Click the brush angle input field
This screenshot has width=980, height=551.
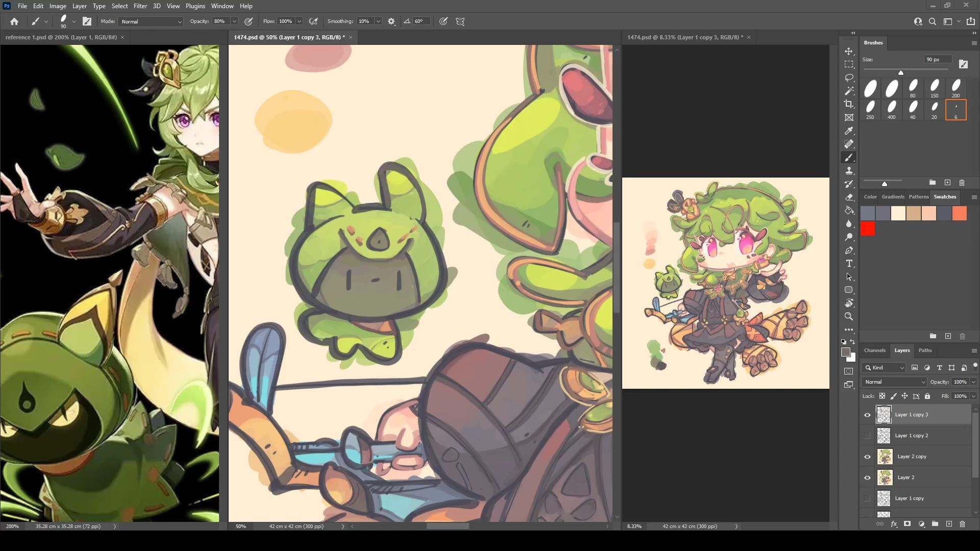[x=421, y=21]
